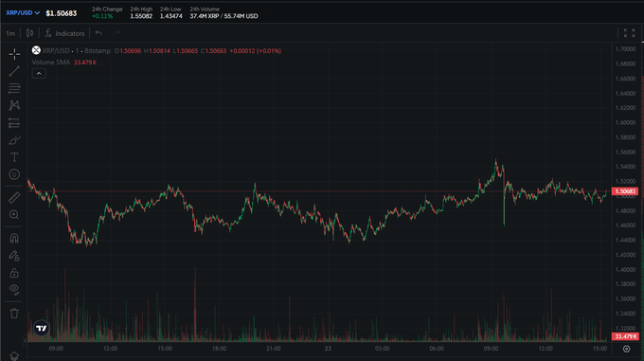Screen dimensions: 644x361
Task: Open the Fibonacci retracement tools
Action: click(x=14, y=88)
